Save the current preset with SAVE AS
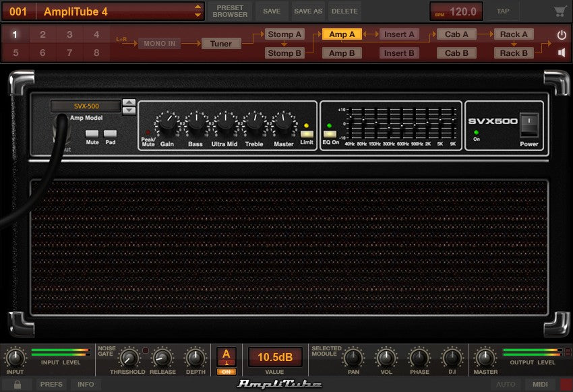Image resolution: width=573 pixels, height=392 pixels. point(307,11)
